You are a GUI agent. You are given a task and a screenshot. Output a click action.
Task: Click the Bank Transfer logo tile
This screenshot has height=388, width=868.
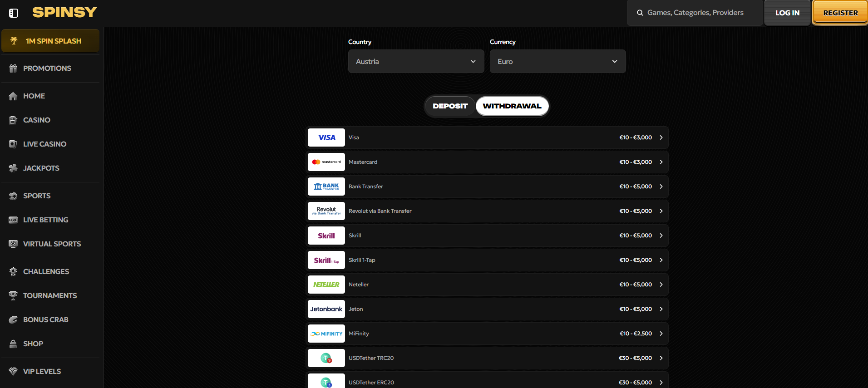(x=326, y=187)
